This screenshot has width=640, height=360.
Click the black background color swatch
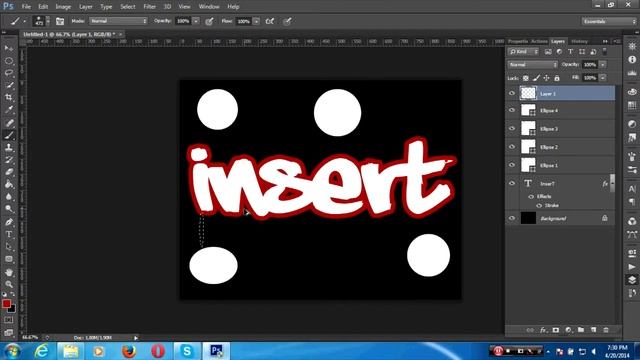coord(12,309)
